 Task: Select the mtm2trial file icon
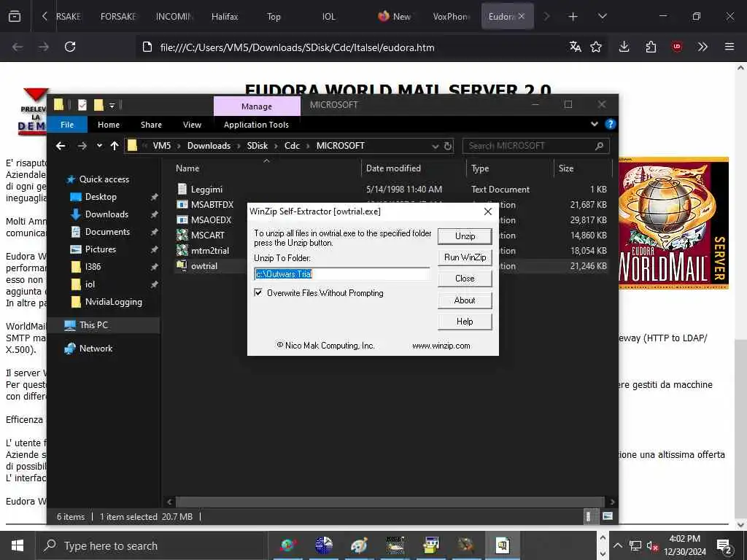click(182, 250)
